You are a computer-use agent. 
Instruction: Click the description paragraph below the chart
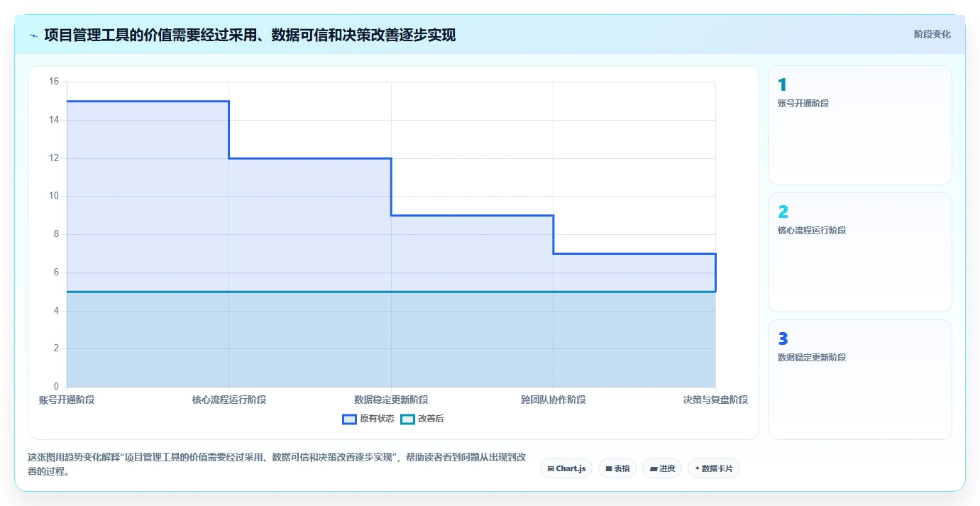(277, 464)
